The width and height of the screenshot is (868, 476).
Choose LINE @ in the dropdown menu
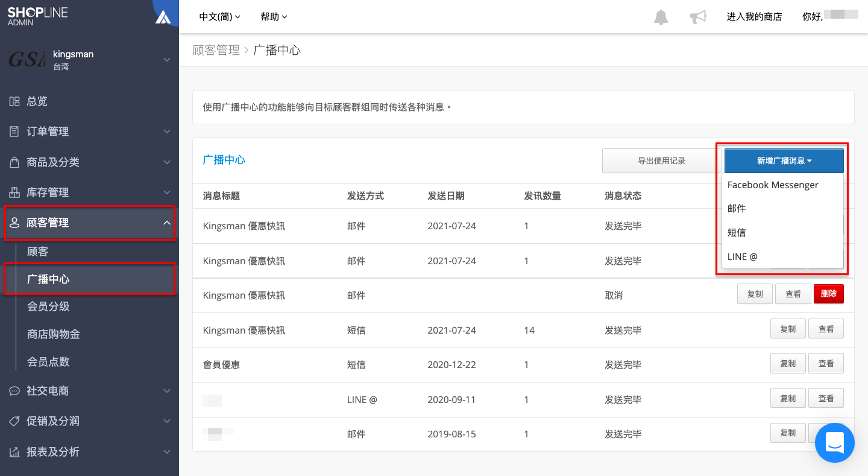click(743, 256)
